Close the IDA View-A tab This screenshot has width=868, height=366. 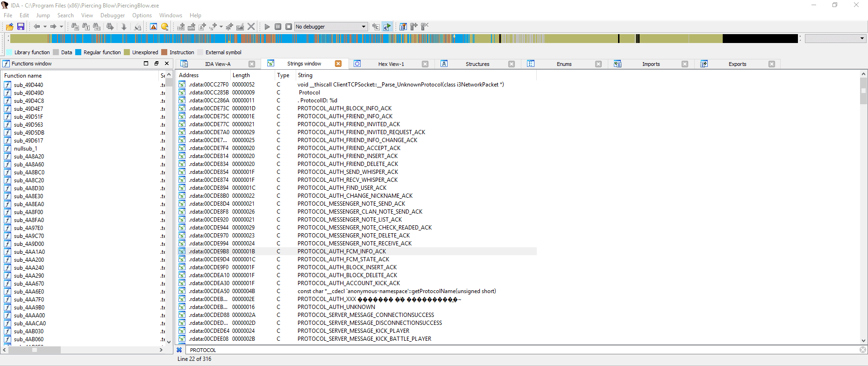[x=252, y=64]
